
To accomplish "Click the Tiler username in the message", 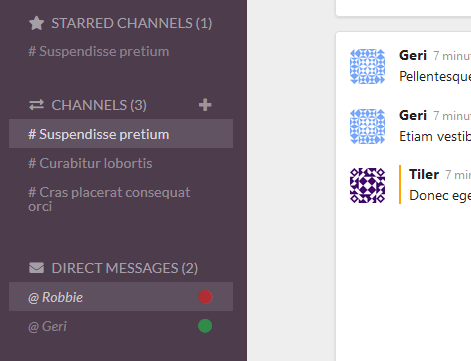I will coord(424,174).
